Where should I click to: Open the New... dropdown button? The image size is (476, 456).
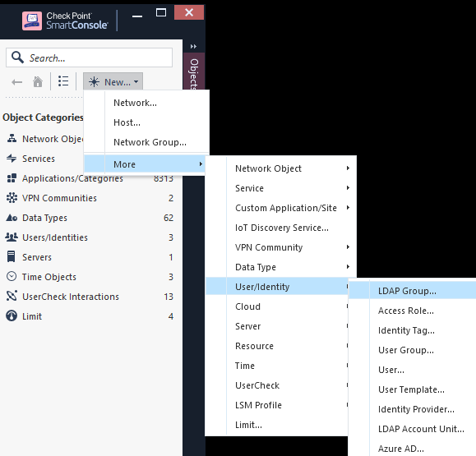pos(113,81)
